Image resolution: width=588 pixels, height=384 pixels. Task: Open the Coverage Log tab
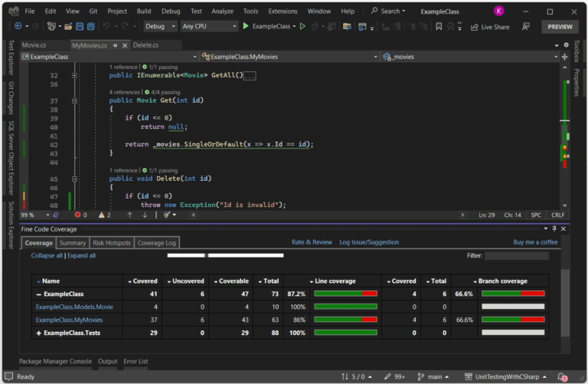pos(157,243)
